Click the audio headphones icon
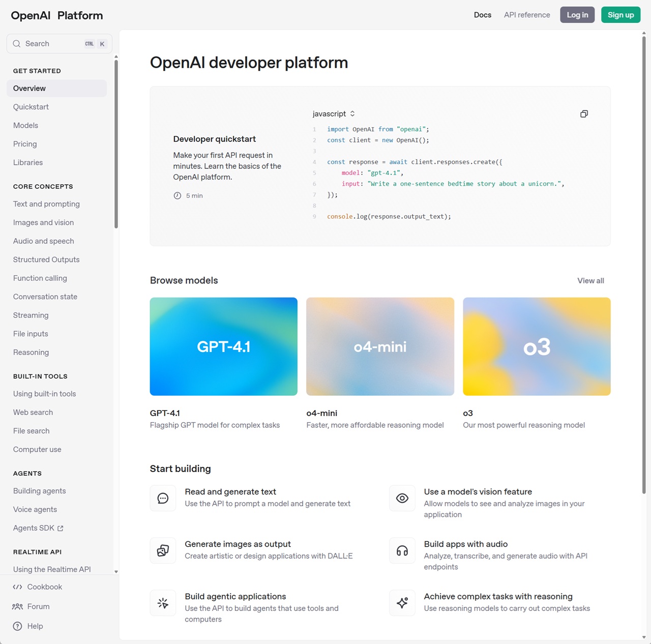 [402, 551]
